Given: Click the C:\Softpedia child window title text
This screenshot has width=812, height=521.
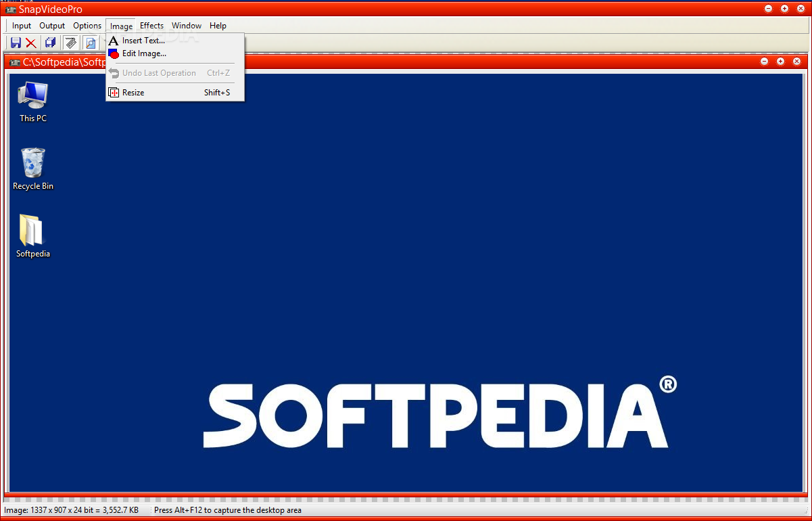Looking at the screenshot, I should [x=64, y=62].
